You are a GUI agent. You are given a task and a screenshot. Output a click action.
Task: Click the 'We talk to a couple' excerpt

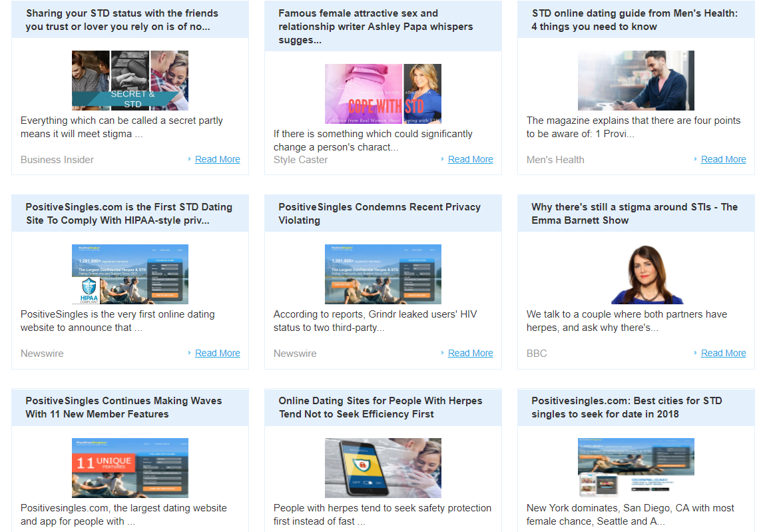(627, 321)
